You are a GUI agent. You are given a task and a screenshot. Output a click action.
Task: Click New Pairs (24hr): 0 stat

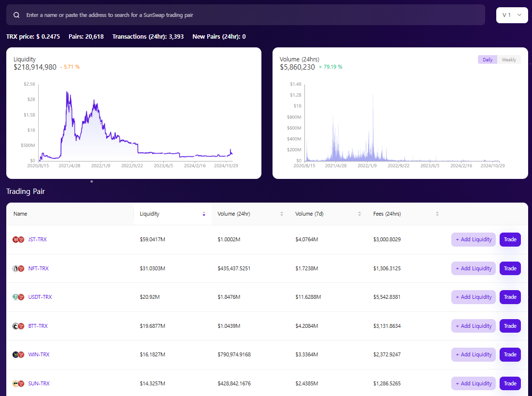(x=219, y=36)
